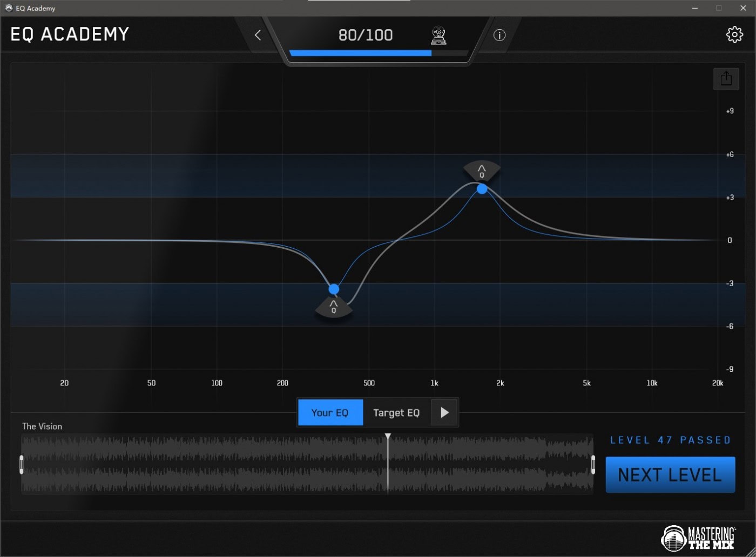Select the blue EQ node near 1.6 kHz
Screen dimensions: 756x557
[482, 189]
